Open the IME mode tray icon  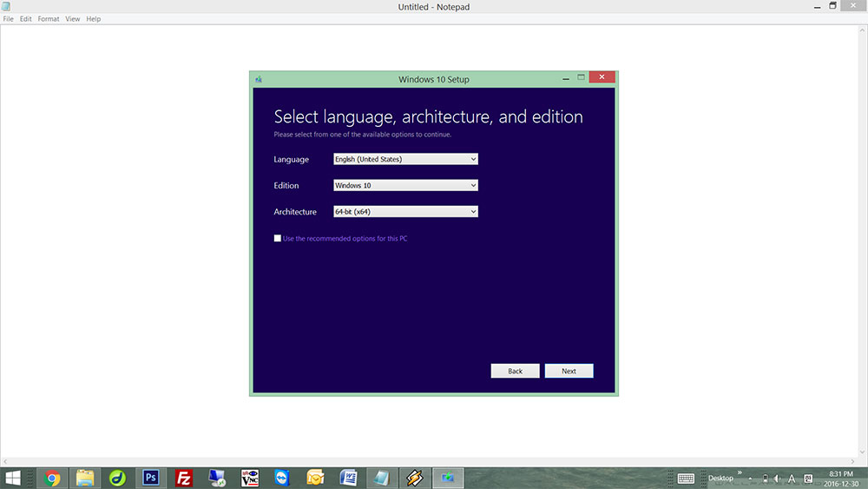808,479
